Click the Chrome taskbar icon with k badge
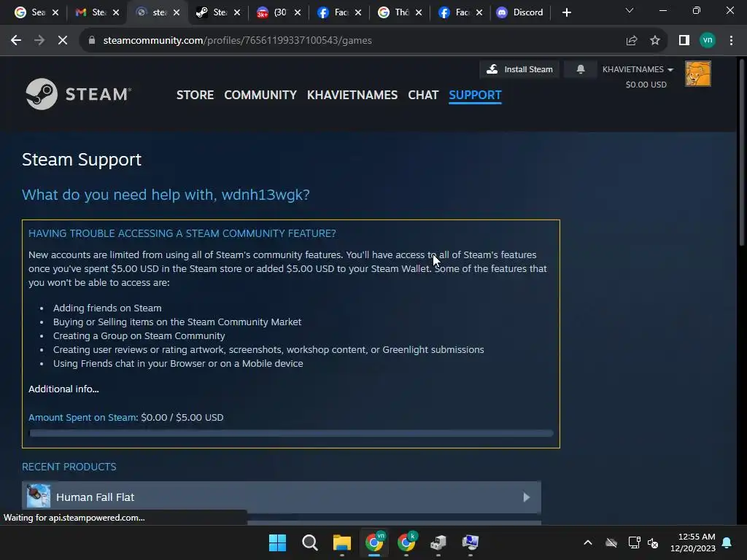The height and width of the screenshot is (560, 747). (x=406, y=542)
